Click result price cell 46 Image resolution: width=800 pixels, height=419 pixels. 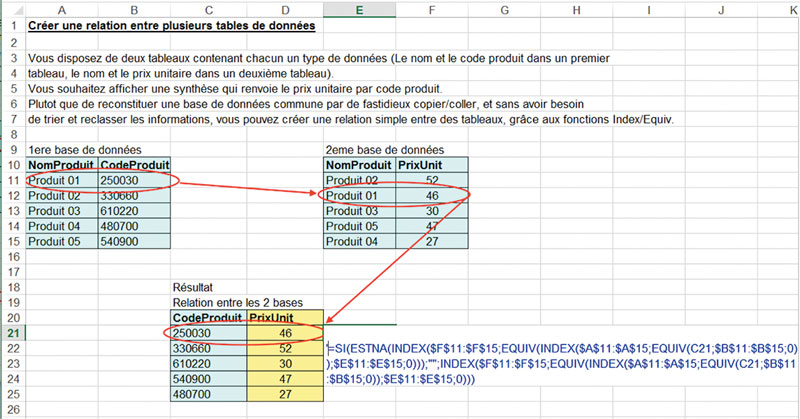tap(285, 333)
